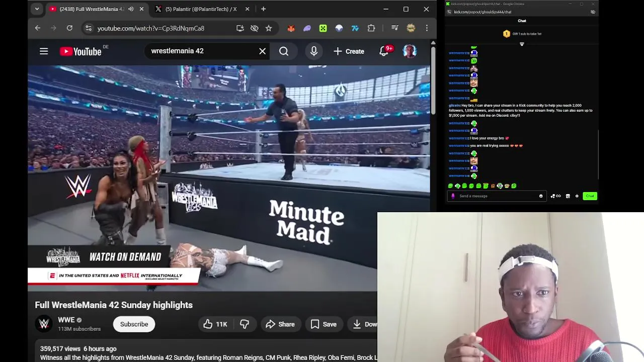Like the video with 11K likes

point(215,324)
